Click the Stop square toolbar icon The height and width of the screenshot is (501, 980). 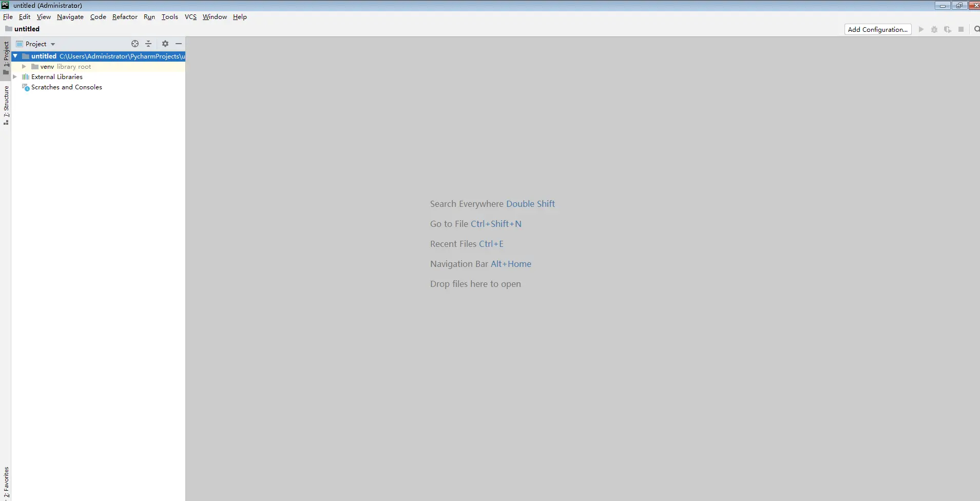click(961, 29)
